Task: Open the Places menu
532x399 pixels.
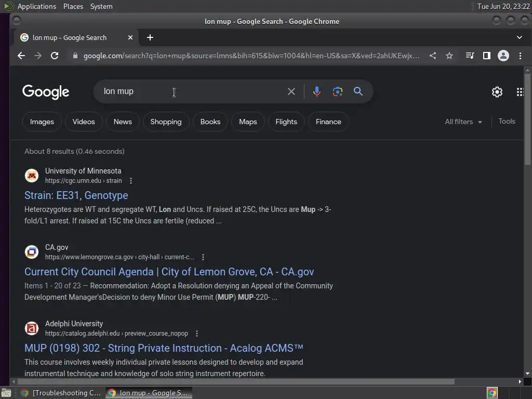Action: [73, 6]
